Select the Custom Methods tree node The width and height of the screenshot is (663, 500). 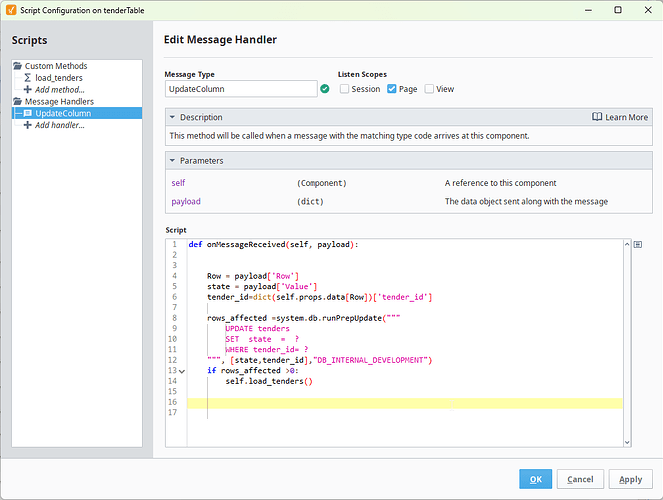56,66
